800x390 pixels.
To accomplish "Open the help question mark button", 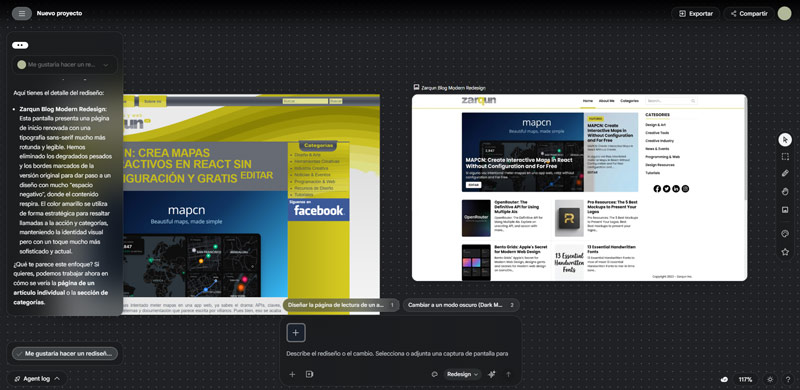I will click(x=788, y=379).
